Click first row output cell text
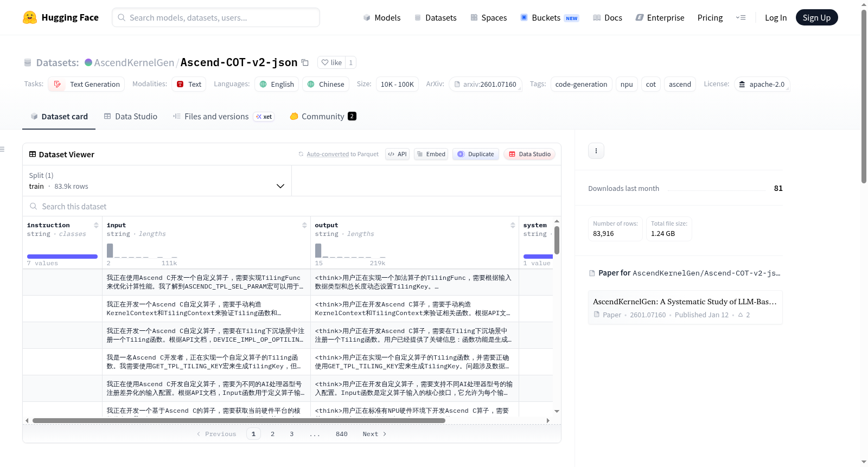 [414, 282]
